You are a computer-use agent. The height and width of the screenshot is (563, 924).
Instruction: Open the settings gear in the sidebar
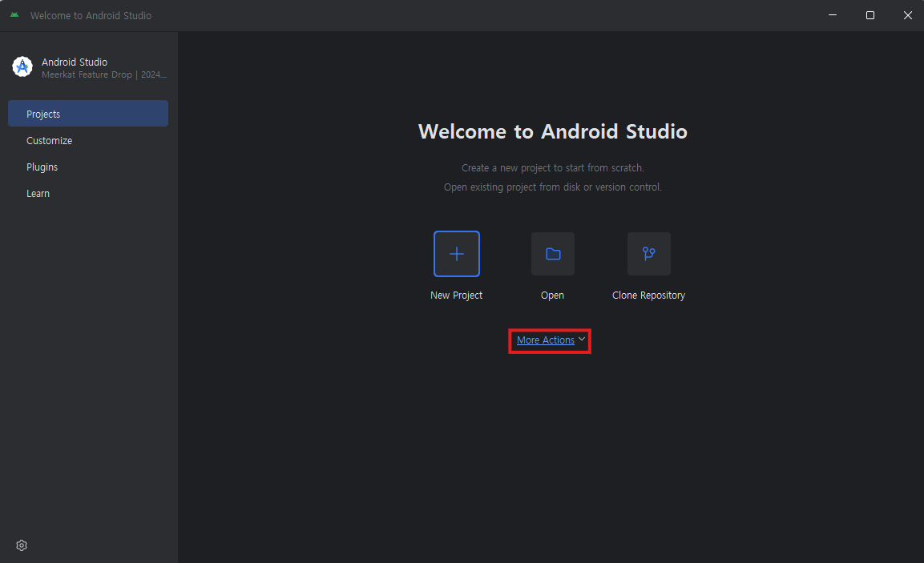(22, 545)
